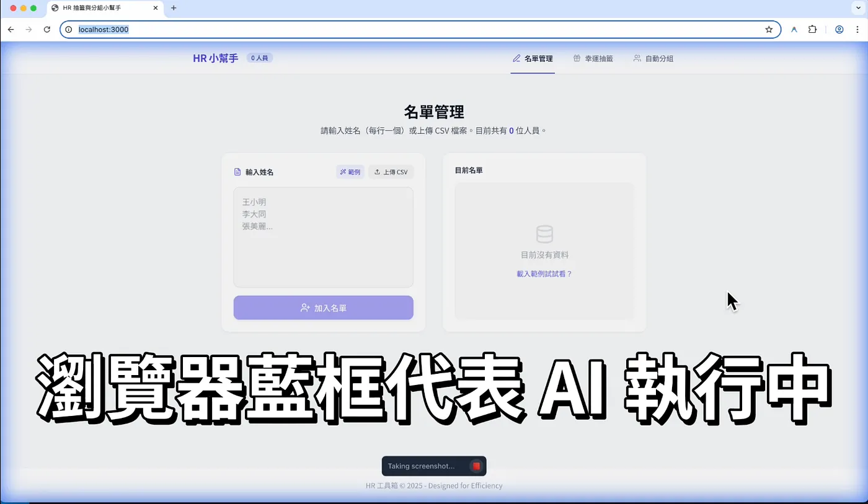Open the browser profile avatar icon
The width and height of the screenshot is (868, 504).
[x=839, y=29]
